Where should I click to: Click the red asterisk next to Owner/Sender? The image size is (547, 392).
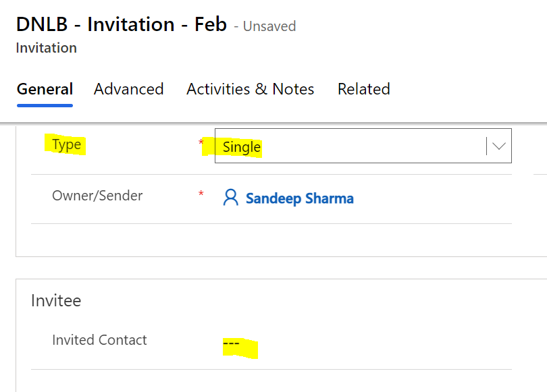pos(201,194)
